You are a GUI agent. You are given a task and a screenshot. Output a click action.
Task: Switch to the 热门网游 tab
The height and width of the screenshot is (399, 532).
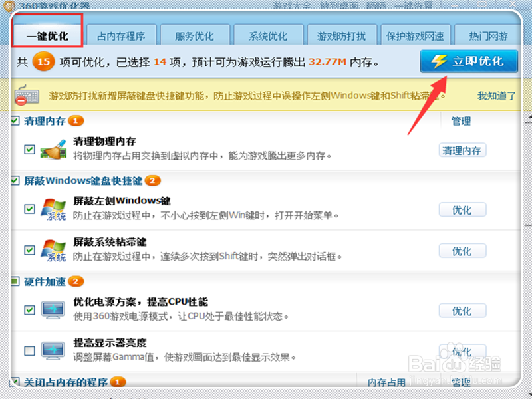click(x=488, y=35)
